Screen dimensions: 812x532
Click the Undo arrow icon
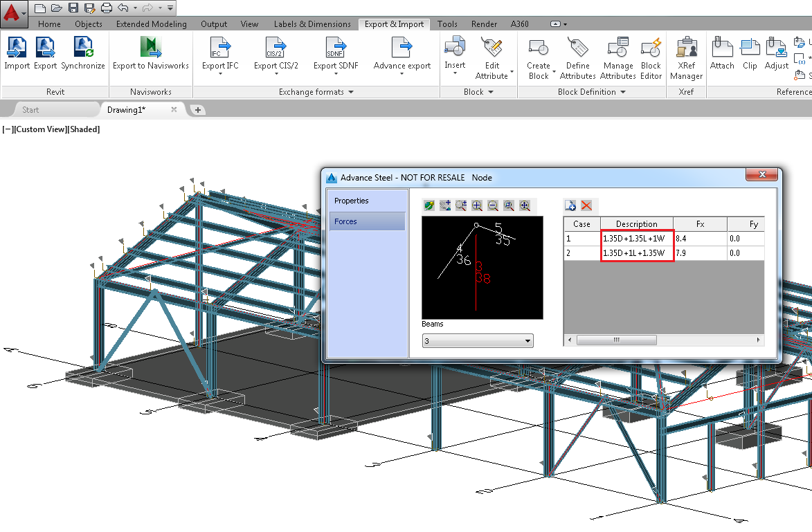click(x=123, y=8)
